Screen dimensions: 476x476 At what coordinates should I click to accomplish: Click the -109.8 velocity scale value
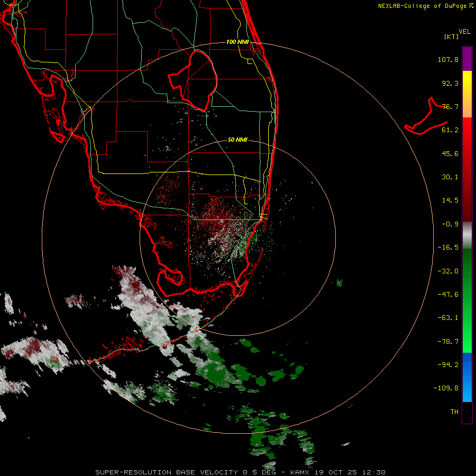446,388
